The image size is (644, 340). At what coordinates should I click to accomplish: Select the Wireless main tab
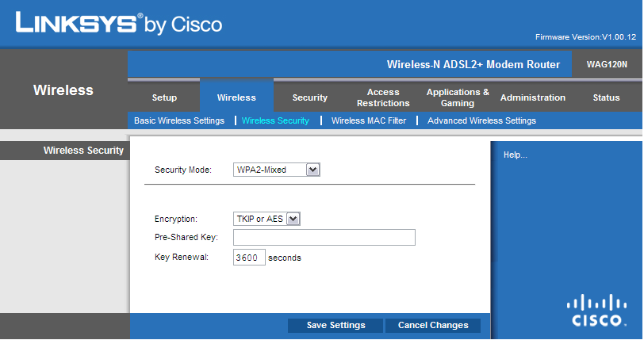[x=236, y=97]
